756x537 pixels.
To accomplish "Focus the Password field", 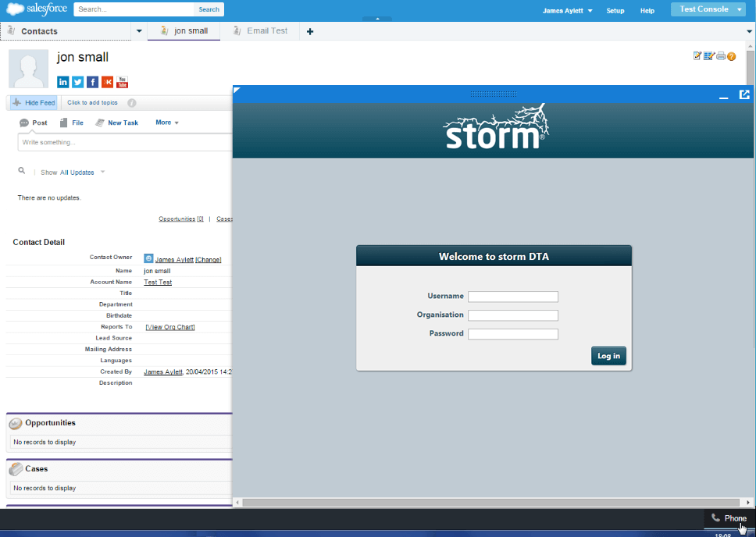I will click(x=513, y=334).
